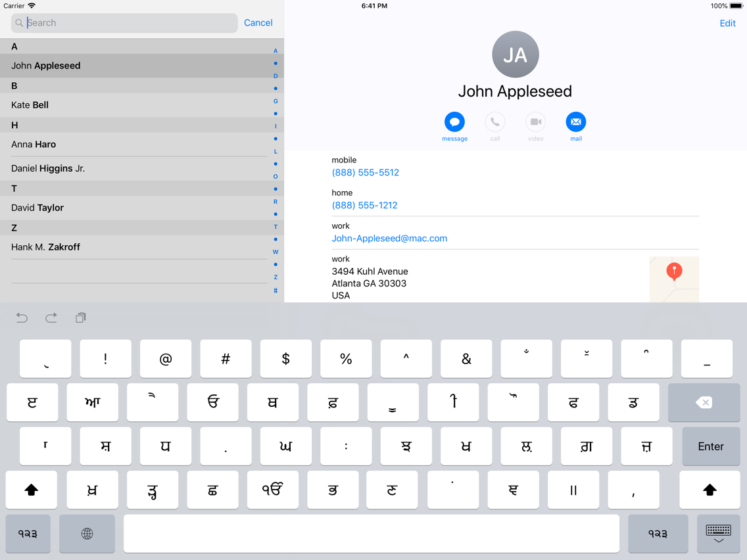747x560 pixels.
Task: Open mail via the blue mail icon
Action: [x=576, y=122]
